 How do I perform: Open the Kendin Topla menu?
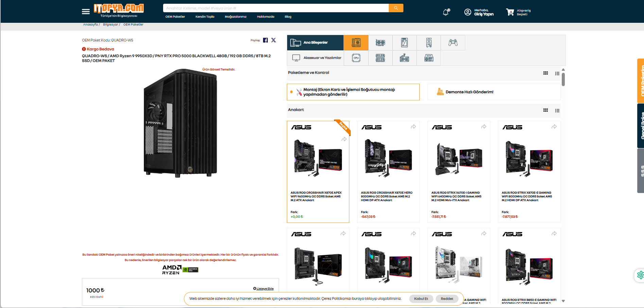point(205,17)
